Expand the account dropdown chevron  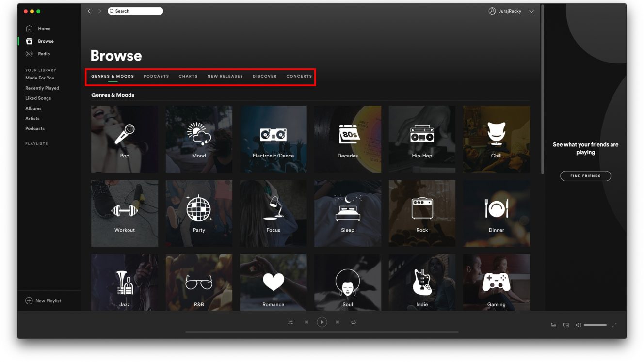[531, 11]
